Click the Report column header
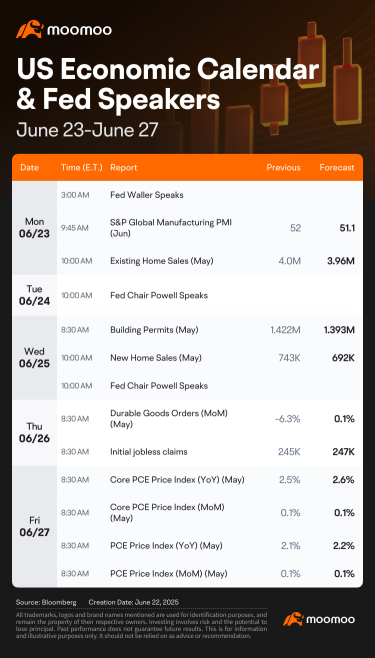 click(124, 167)
